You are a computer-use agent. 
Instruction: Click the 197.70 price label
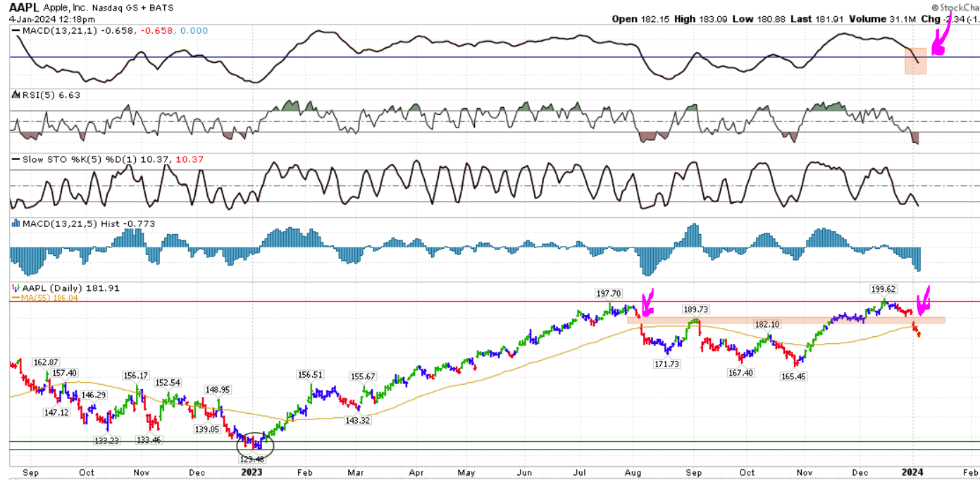pyautogui.click(x=610, y=293)
